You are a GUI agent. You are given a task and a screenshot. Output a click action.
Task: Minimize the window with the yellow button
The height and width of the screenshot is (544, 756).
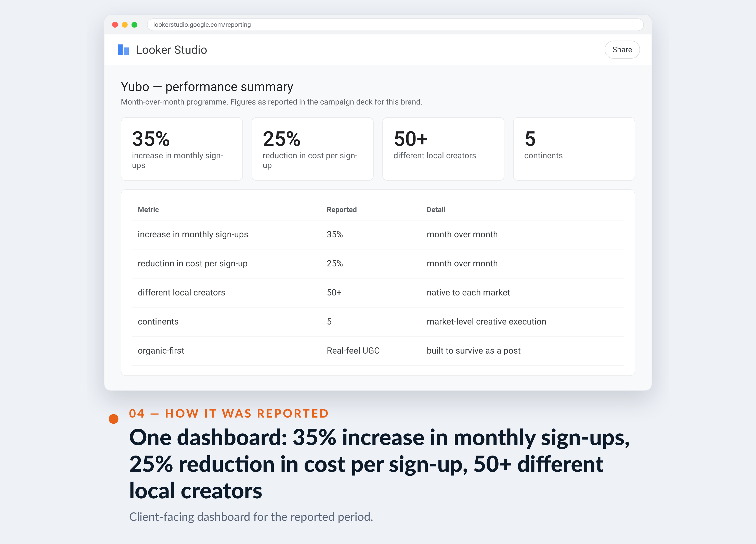[x=125, y=25]
